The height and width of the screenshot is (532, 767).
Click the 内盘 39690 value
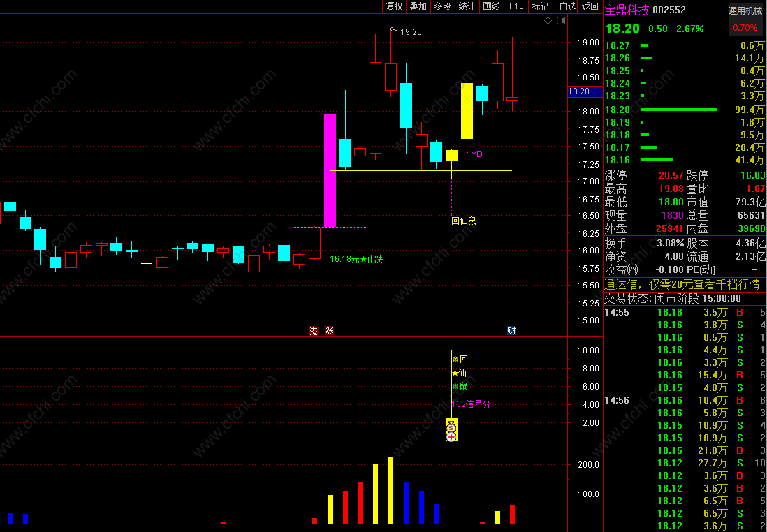pyautogui.click(x=752, y=228)
